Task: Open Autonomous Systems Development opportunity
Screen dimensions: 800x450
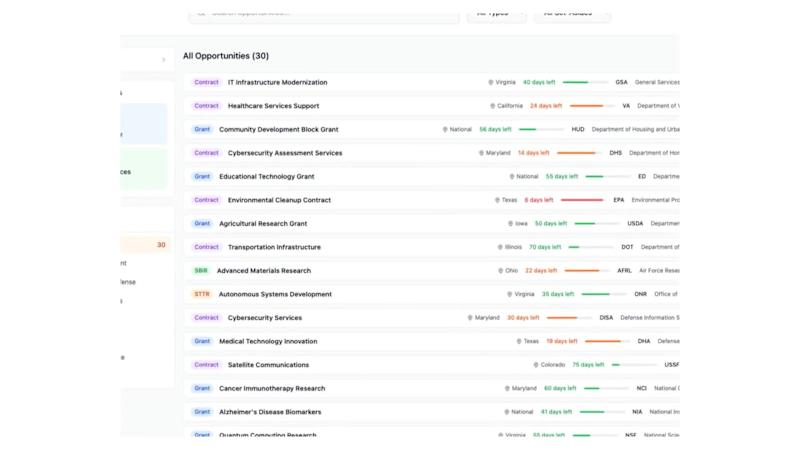Action: (276, 294)
